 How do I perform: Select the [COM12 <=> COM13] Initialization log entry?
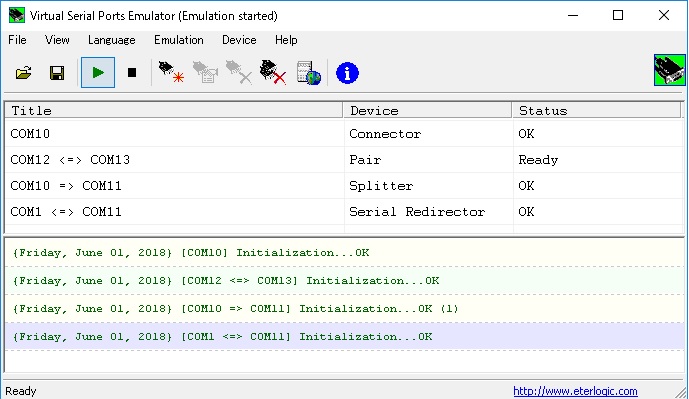pyautogui.click(x=344, y=280)
